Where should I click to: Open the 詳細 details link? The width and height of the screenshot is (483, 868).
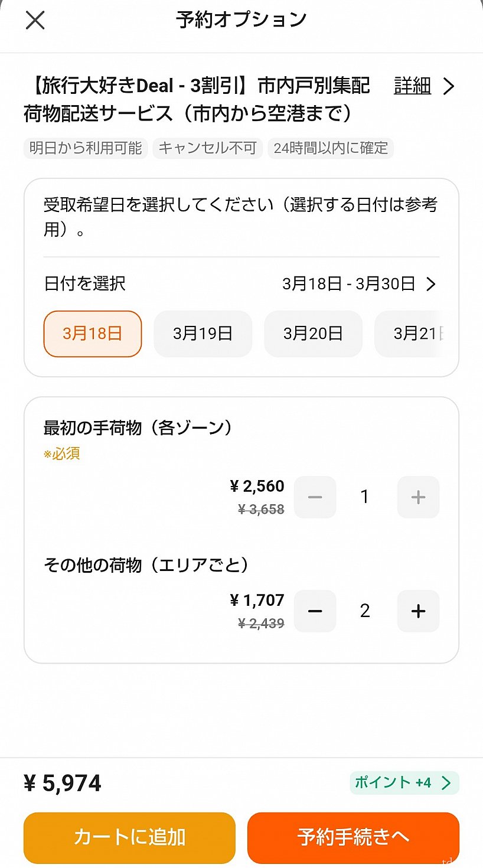coord(412,86)
